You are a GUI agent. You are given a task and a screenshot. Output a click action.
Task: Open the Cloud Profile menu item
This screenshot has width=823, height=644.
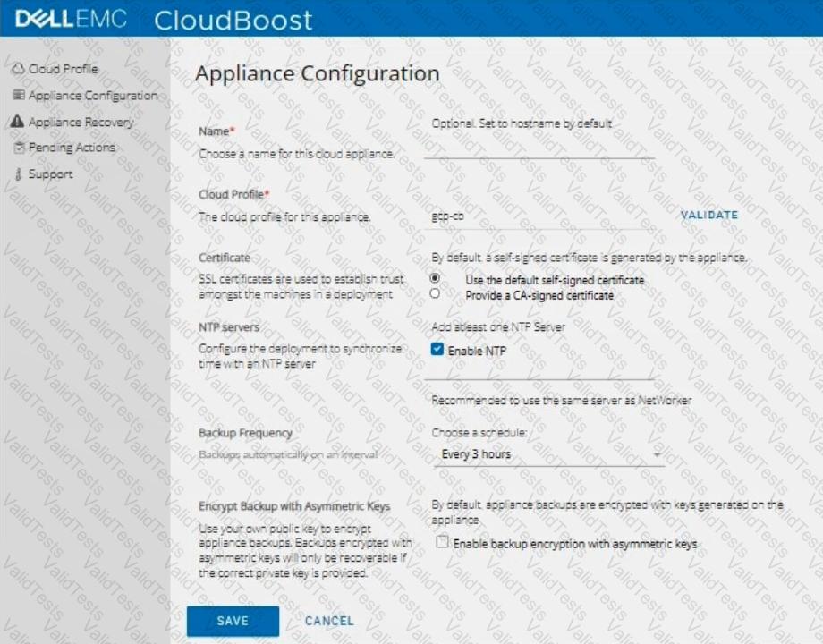tap(63, 69)
